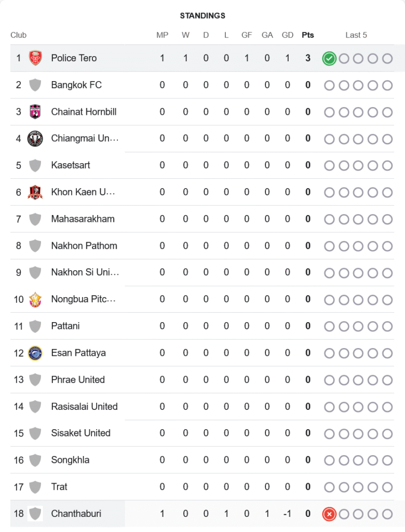Click the Police Tero club crest
The width and height of the screenshot is (405, 532).
(35, 58)
